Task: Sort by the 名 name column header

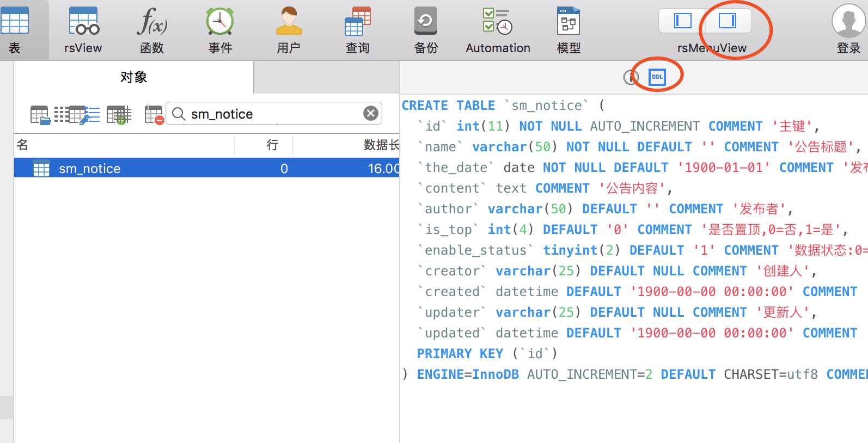Action: (124, 145)
